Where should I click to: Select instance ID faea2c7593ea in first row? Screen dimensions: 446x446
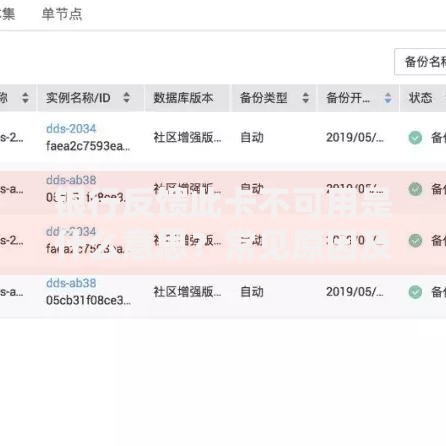click(88, 146)
